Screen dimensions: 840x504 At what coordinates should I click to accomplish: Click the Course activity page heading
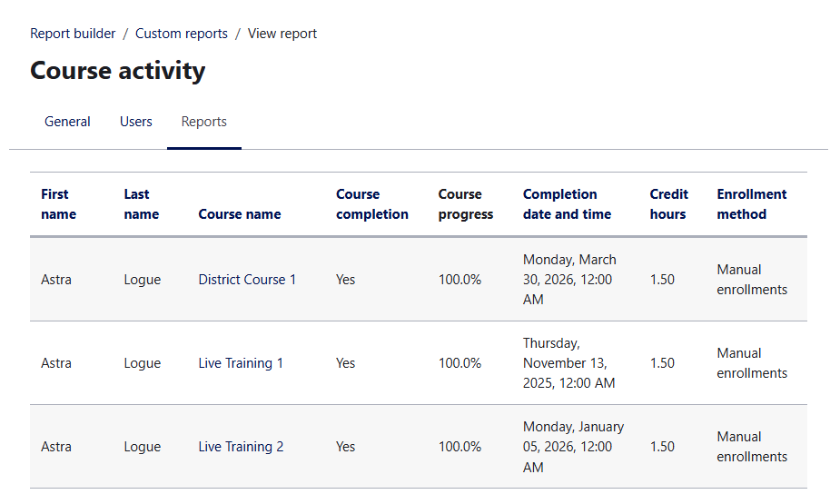tap(118, 70)
